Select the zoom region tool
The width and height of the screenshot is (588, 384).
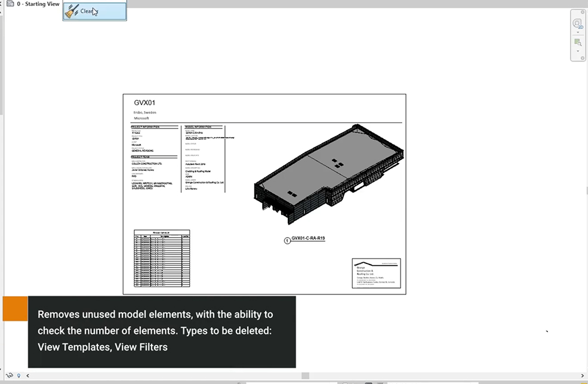pyautogui.click(x=577, y=43)
